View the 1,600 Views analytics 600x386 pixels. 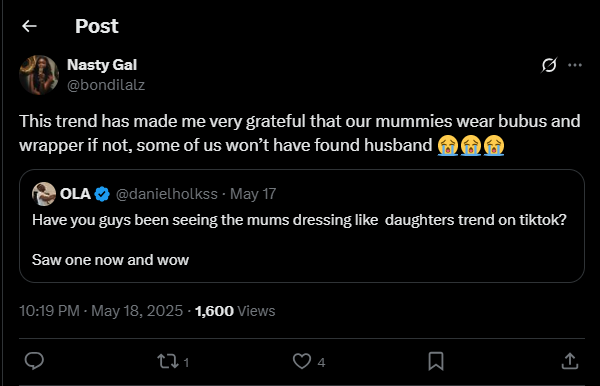(235, 311)
